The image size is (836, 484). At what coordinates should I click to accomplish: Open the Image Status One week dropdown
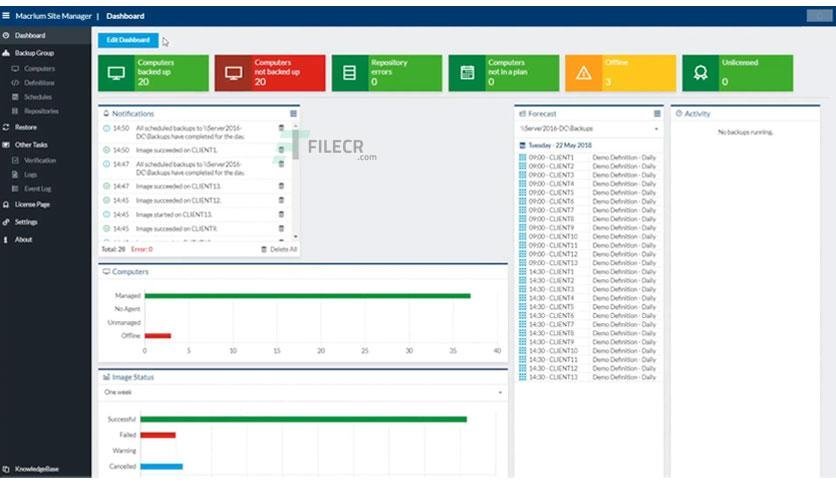pyautogui.click(x=303, y=392)
